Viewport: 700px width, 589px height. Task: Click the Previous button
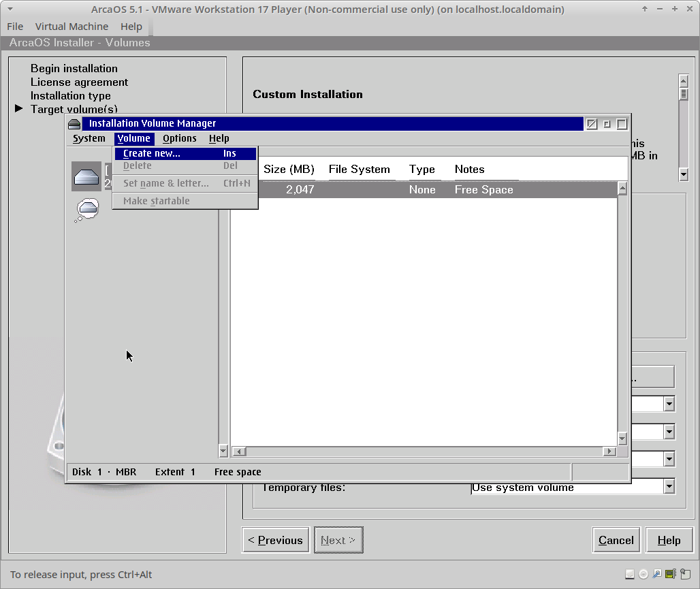tap(276, 540)
